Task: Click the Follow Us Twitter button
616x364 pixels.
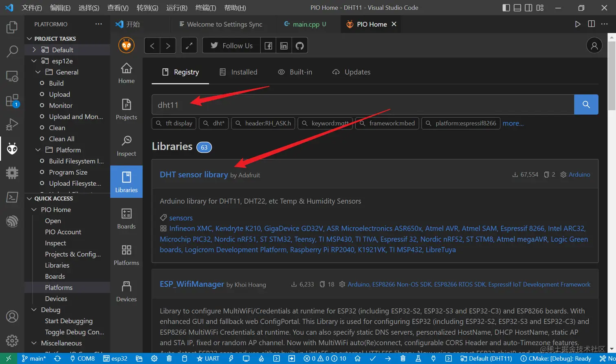Action: 231,46
